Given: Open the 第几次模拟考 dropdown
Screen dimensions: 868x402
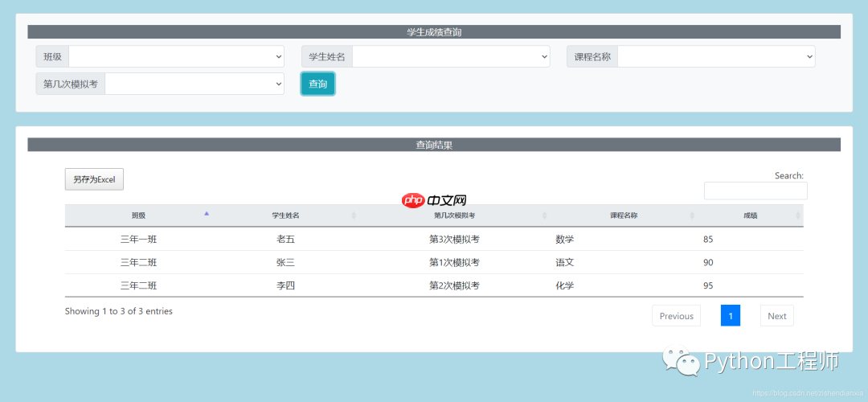Looking at the screenshot, I should 194,84.
